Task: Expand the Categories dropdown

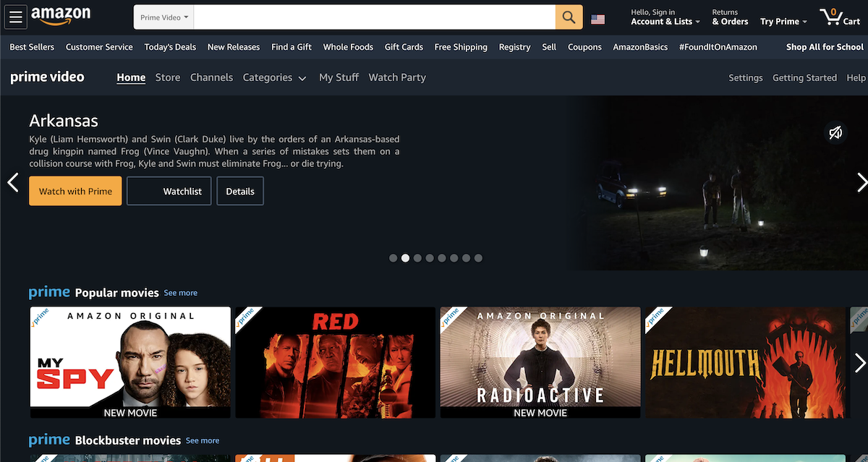Action: [x=274, y=77]
